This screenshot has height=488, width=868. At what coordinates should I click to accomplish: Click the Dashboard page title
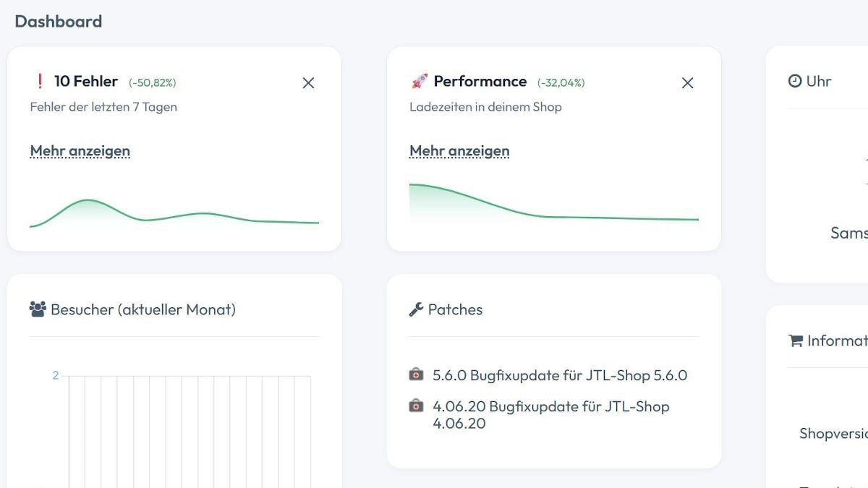click(x=59, y=22)
